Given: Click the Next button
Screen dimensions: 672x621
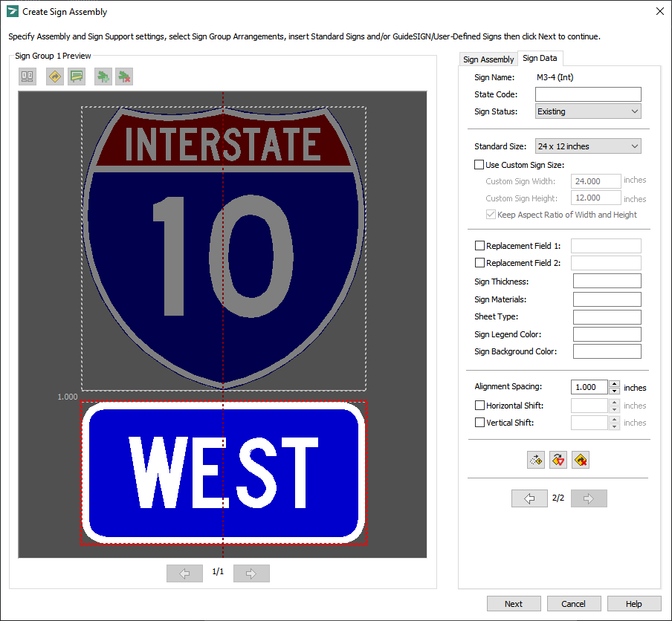Looking at the screenshot, I should pyautogui.click(x=514, y=604).
